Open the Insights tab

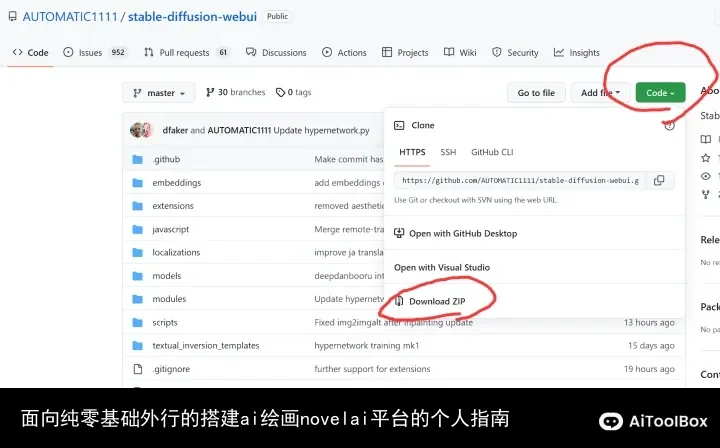click(577, 52)
